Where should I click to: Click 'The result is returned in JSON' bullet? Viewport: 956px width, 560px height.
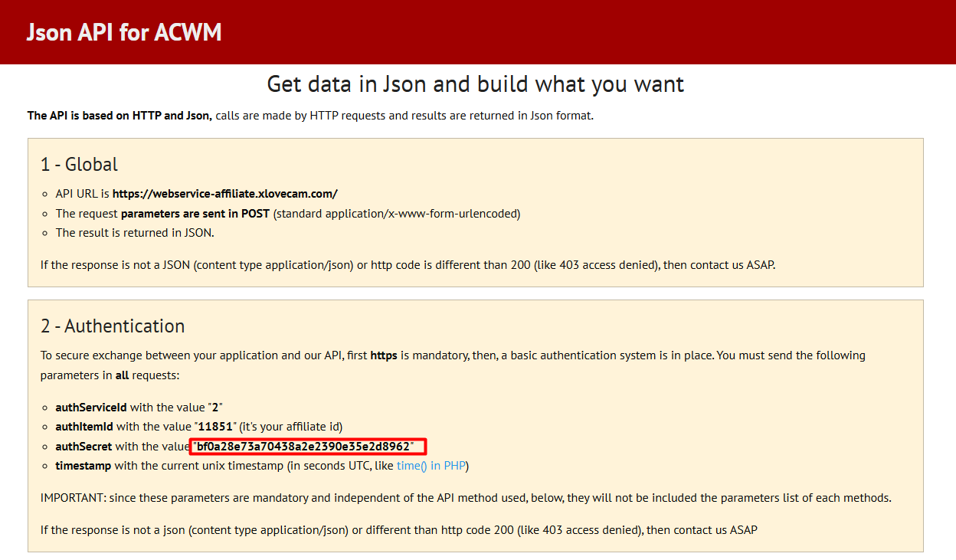click(x=134, y=233)
